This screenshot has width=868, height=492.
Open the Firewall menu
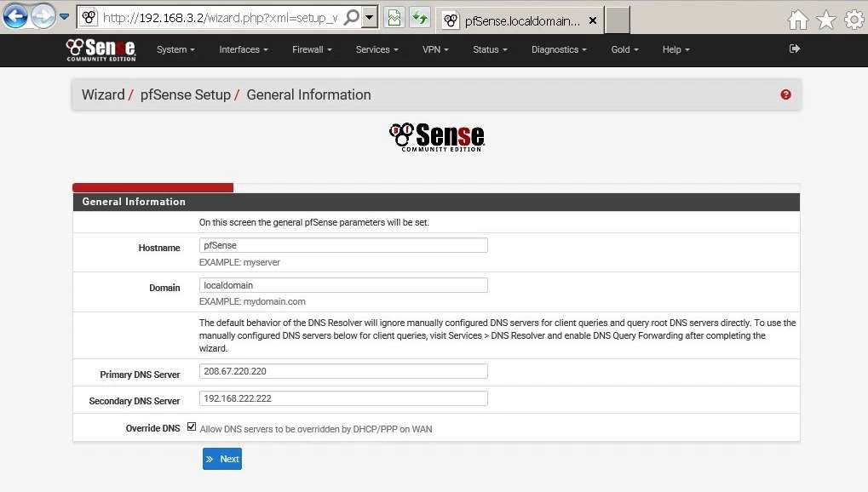(x=313, y=50)
